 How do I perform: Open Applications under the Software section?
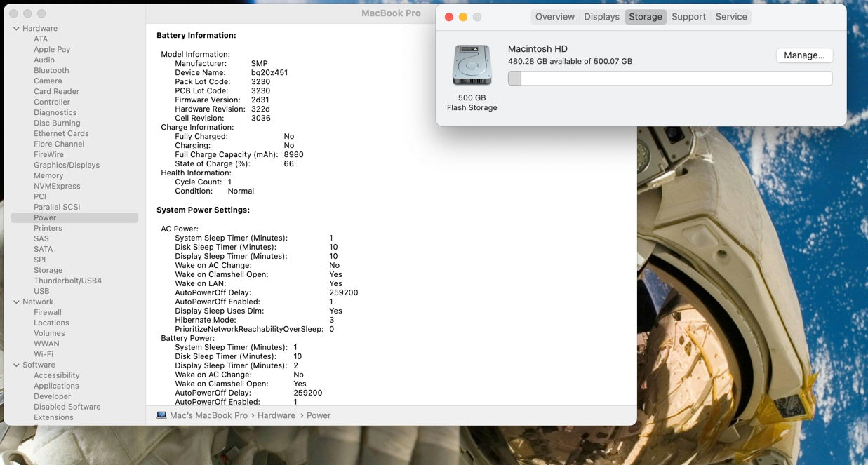(x=56, y=386)
